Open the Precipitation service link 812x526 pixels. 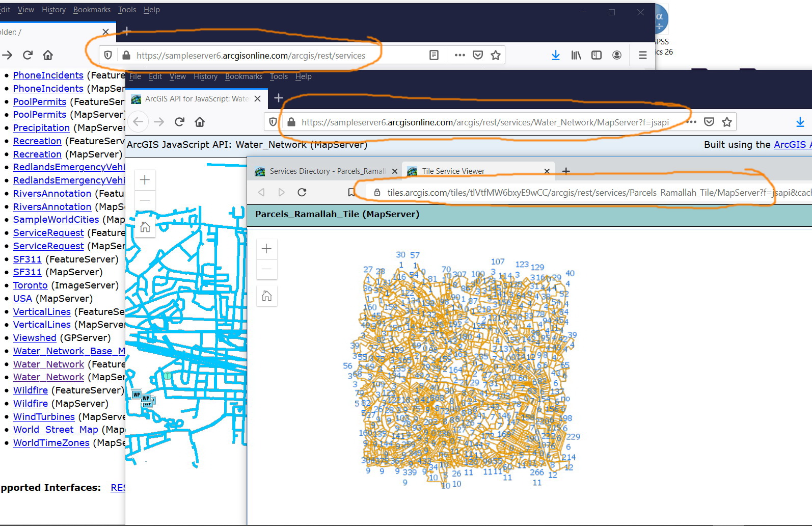[41, 128]
